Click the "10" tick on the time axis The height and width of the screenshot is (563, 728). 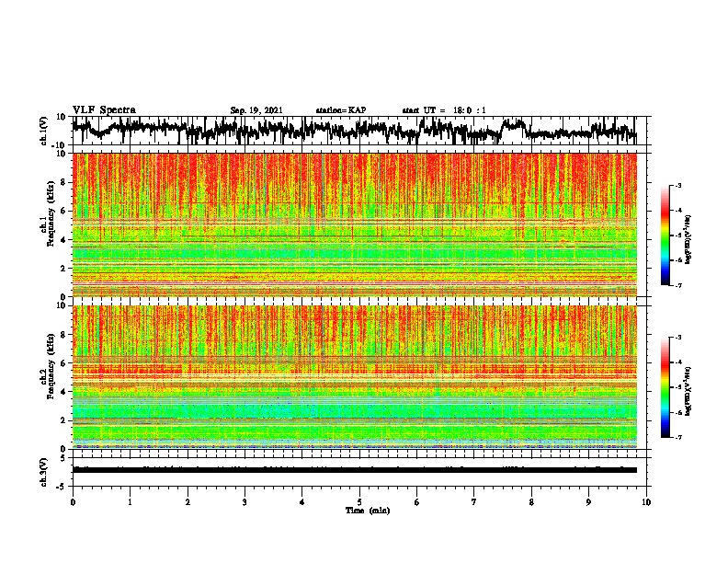(x=646, y=502)
